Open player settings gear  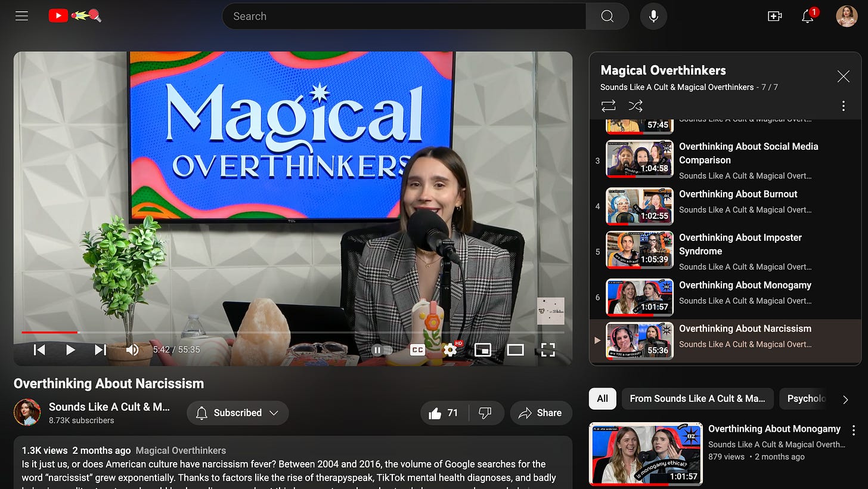click(451, 349)
